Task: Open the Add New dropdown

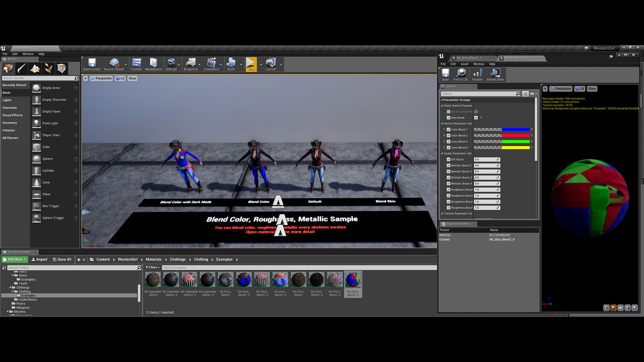Action: [14, 259]
